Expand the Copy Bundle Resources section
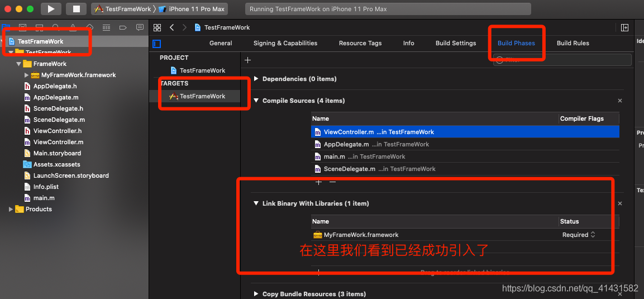 (x=256, y=294)
